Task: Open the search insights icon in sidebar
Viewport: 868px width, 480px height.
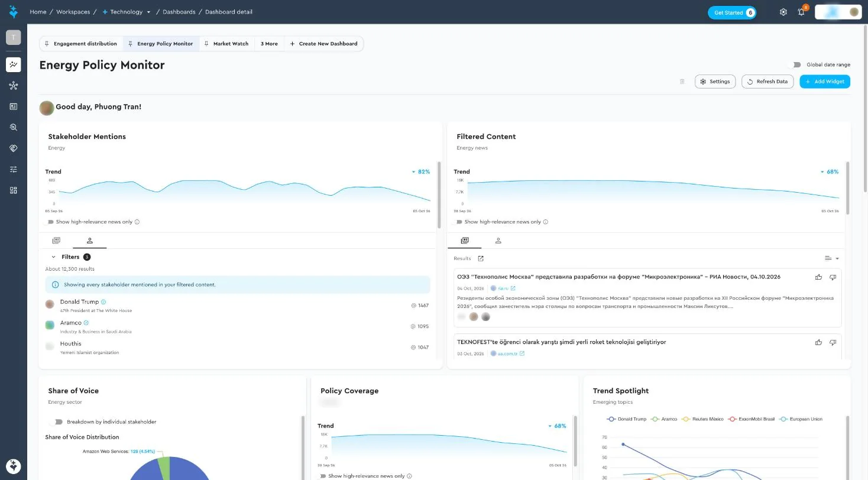Action: point(14,127)
